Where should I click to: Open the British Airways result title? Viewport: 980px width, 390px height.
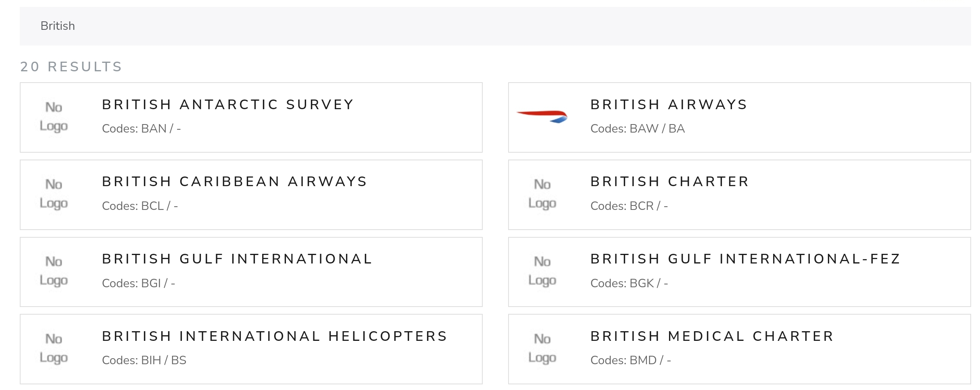[x=669, y=105]
